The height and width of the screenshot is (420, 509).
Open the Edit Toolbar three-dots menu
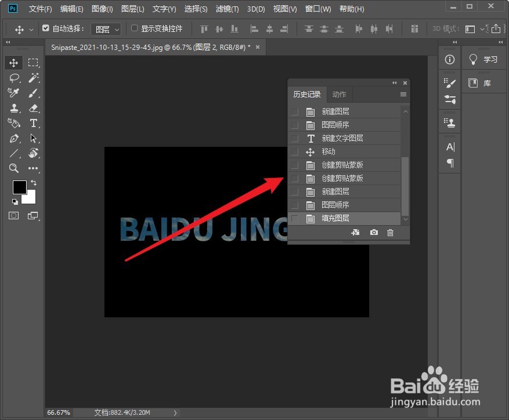click(33, 168)
